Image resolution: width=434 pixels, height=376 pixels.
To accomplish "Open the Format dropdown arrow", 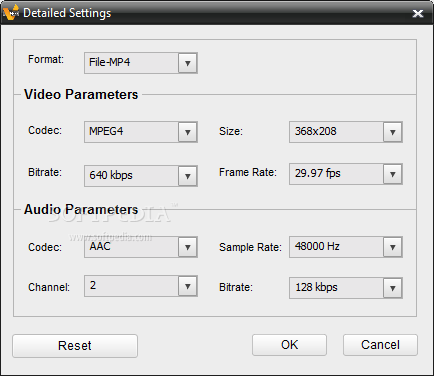I will tap(188, 63).
